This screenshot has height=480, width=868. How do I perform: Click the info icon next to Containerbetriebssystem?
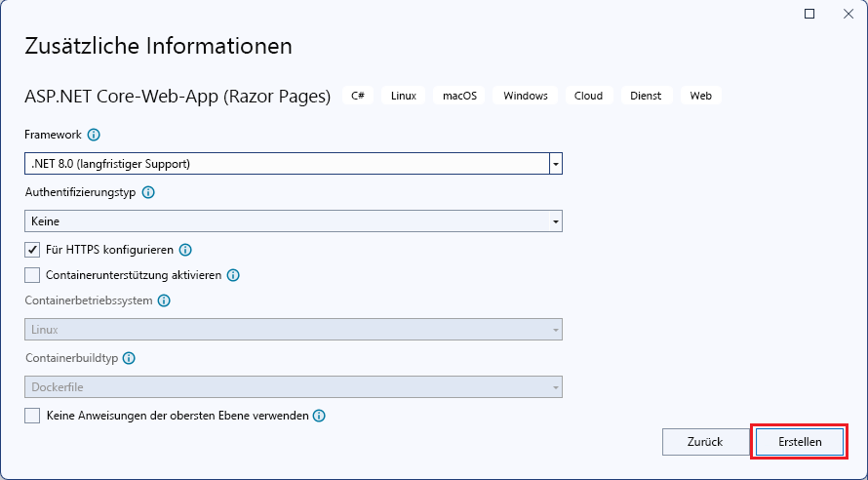pyautogui.click(x=164, y=300)
